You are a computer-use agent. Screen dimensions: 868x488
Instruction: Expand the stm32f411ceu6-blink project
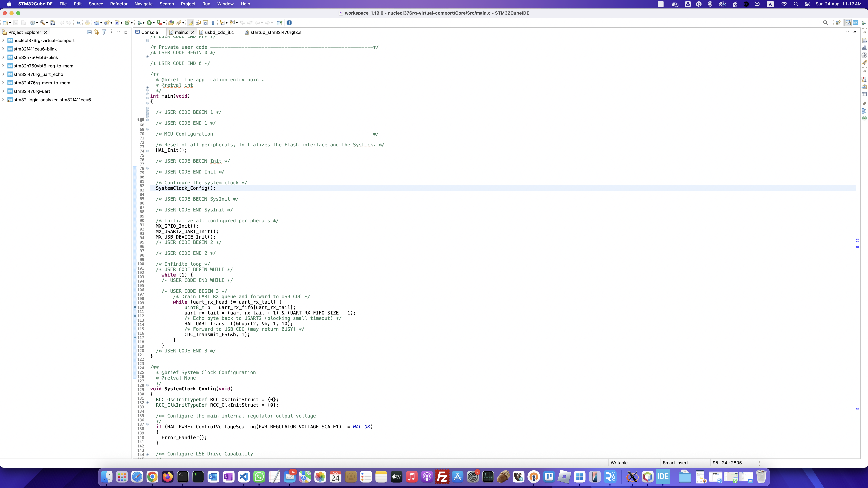pos(3,49)
